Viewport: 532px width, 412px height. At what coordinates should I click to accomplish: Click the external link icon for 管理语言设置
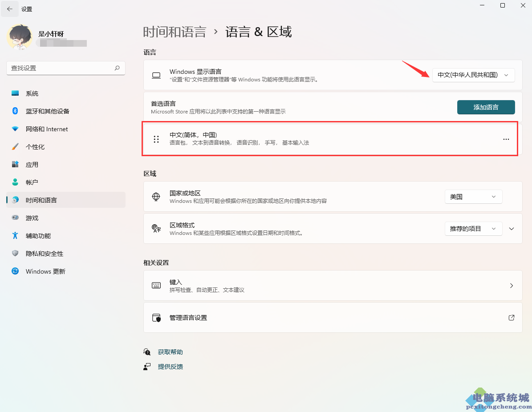pyautogui.click(x=512, y=318)
